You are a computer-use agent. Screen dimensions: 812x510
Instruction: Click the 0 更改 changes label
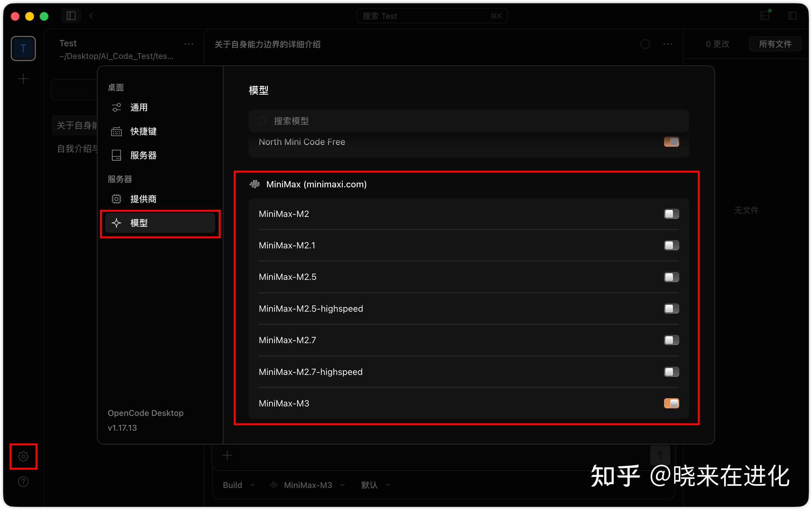click(x=717, y=44)
